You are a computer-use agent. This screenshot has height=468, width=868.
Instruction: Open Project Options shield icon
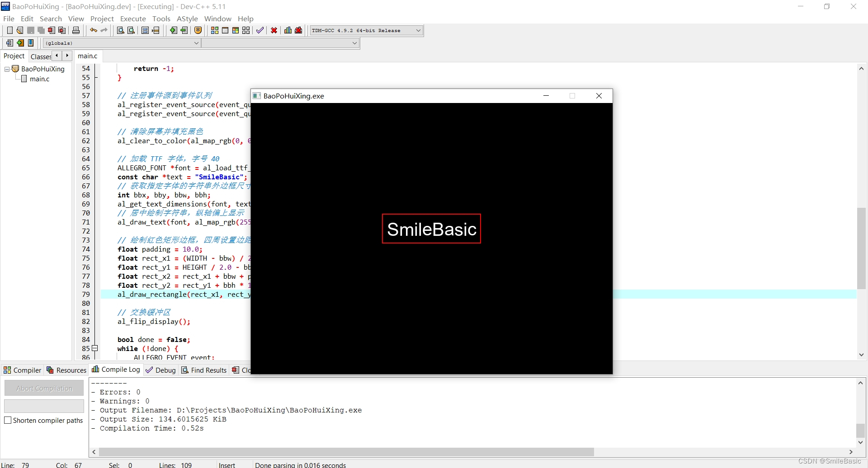198,30
